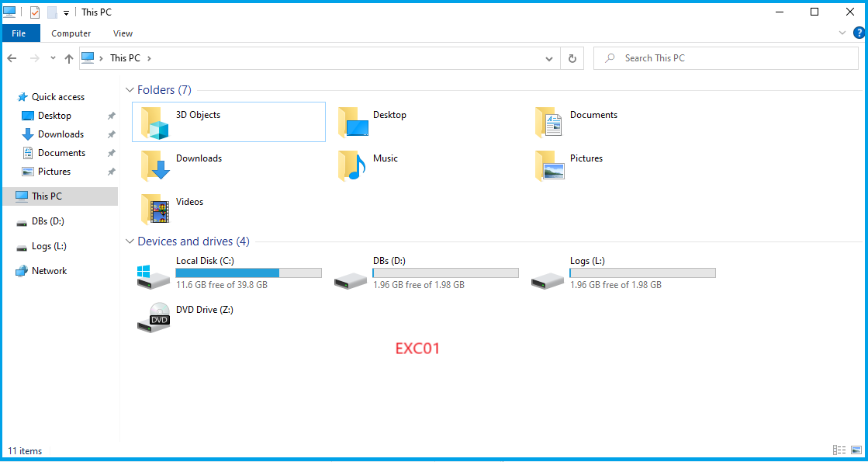868x462 pixels.
Task: Click the Back navigation arrow
Action: 12,58
